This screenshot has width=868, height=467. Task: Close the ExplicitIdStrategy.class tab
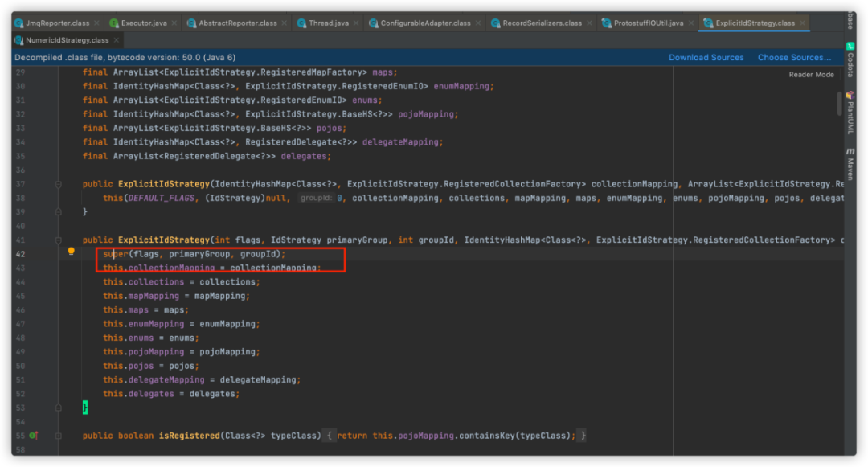tap(802, 23)
